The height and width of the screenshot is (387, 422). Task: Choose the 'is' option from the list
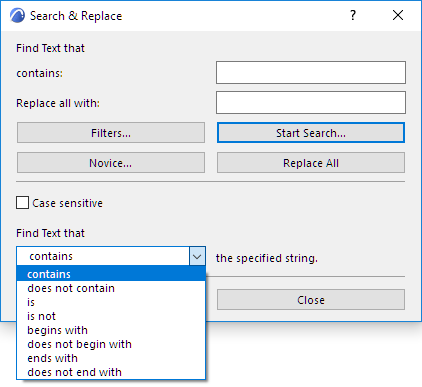tap(111, 302)
